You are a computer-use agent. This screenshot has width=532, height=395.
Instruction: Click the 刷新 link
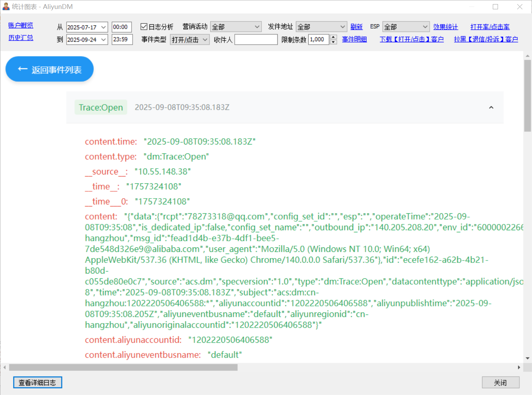[x=356, y=27]
